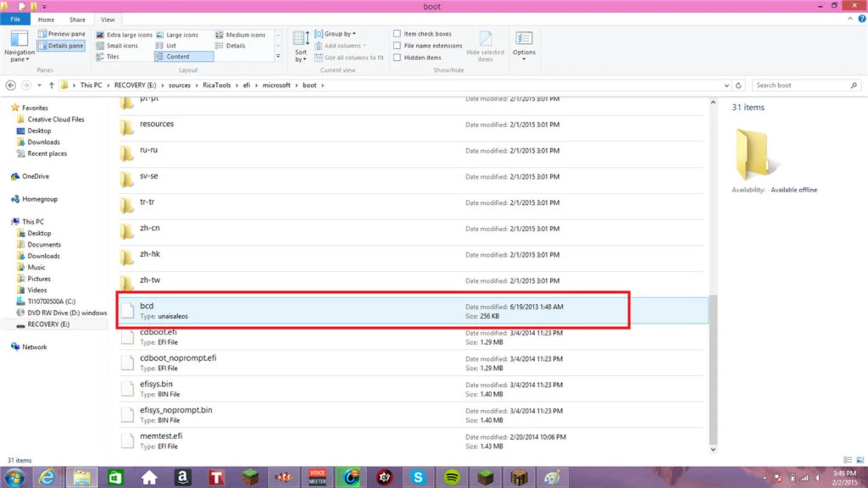Toggle the Details pane

tap(61, 46)
